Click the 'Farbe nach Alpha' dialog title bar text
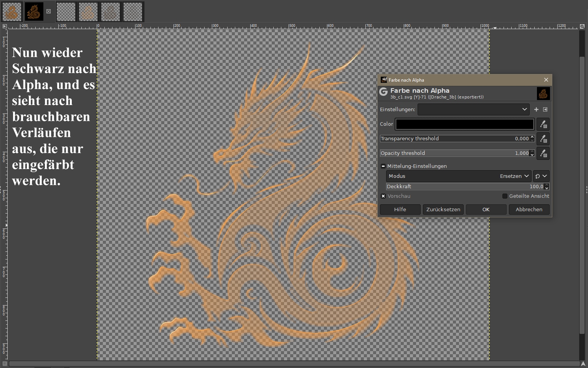 tap(406, 80)
